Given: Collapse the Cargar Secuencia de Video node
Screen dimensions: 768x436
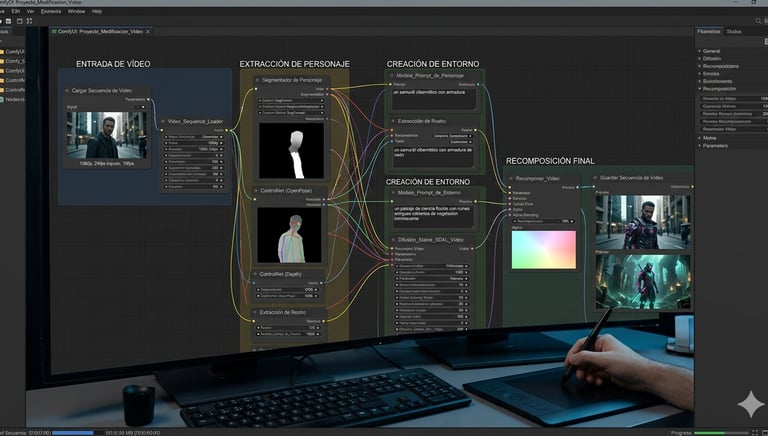Looking at the screenshot, I should 67,91.
